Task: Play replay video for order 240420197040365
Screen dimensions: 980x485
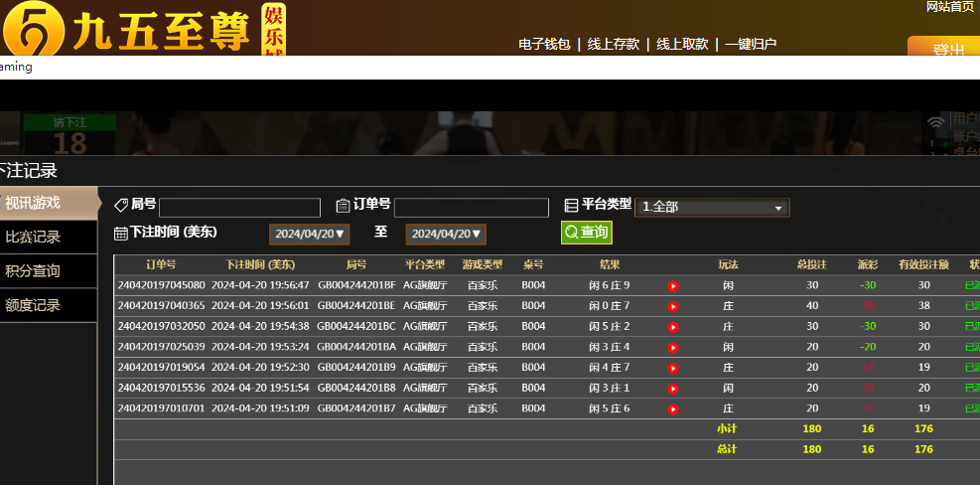Action: click(673, 306)
